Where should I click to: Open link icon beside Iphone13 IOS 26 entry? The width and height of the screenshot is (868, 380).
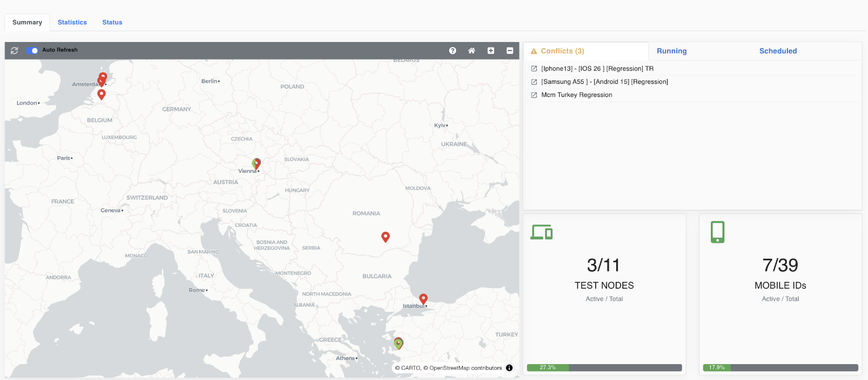pos(534,69)
